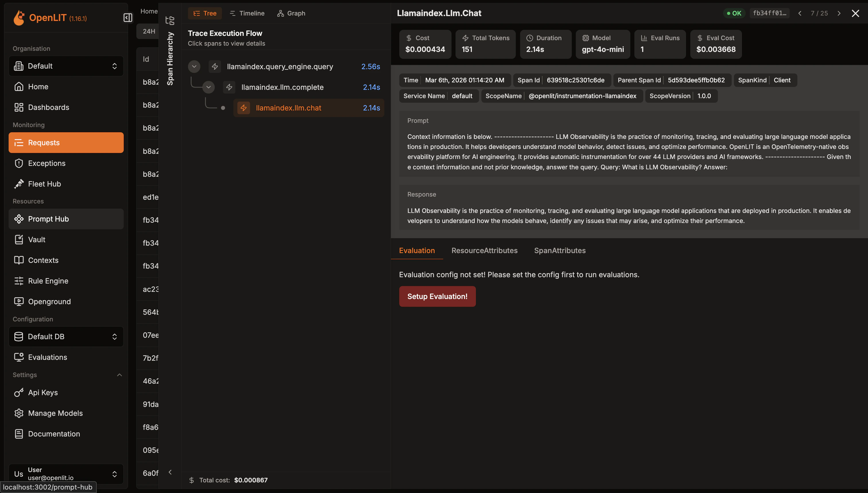Open the Default DB selector
The width and height of the screenshot is (868, 493).
pyautogui.click(x=66, y=337)
